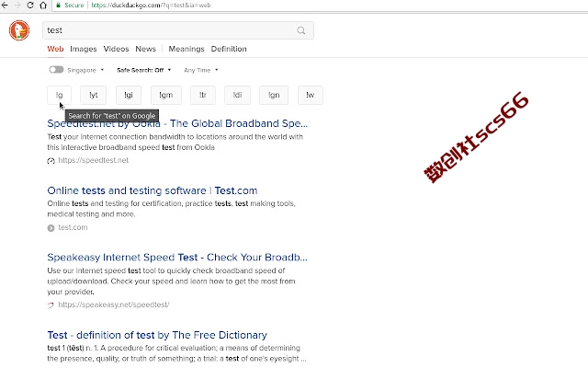The image size is (588, 368).
Task: Click the search magnifier icon
Action: [301, 30]
